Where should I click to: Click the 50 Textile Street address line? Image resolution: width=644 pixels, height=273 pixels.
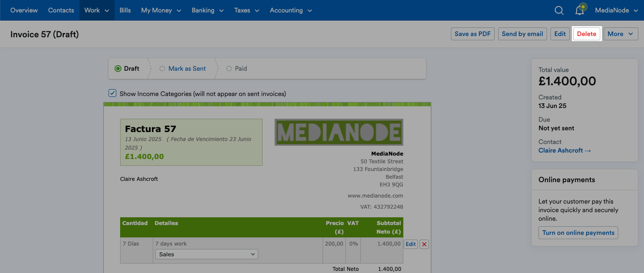(382, 162)
